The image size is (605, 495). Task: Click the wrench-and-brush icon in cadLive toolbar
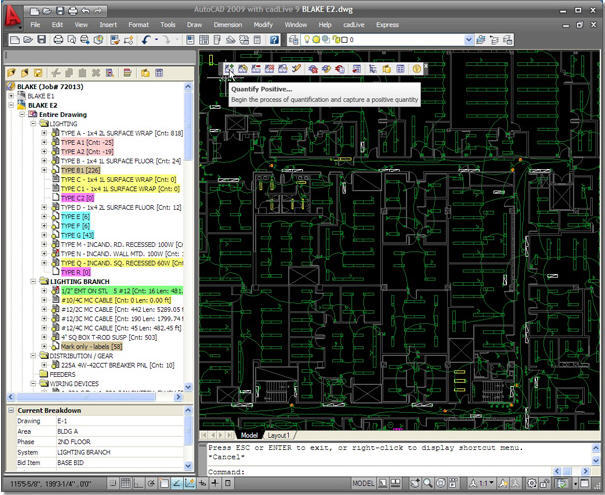[296, 69]
